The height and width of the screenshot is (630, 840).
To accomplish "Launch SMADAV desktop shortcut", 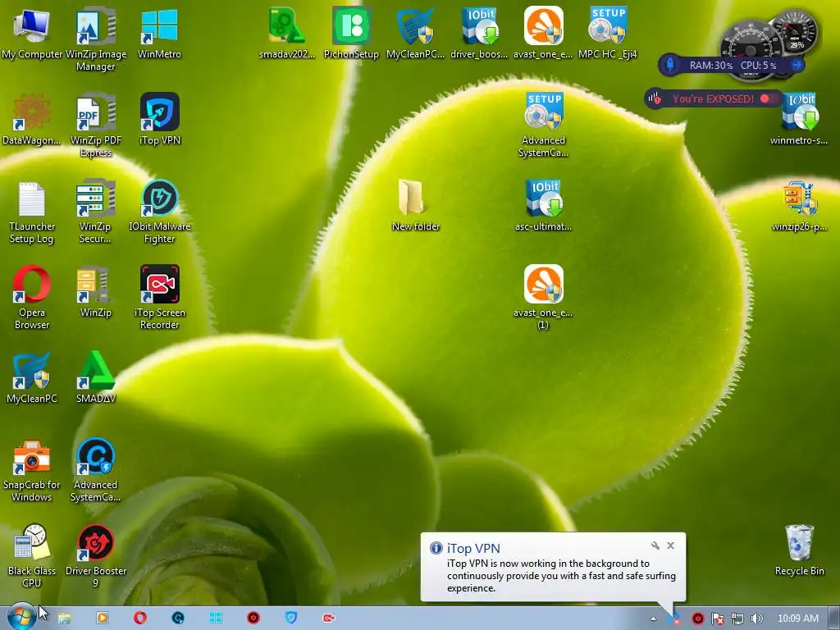I will click(x=95, y=377).
